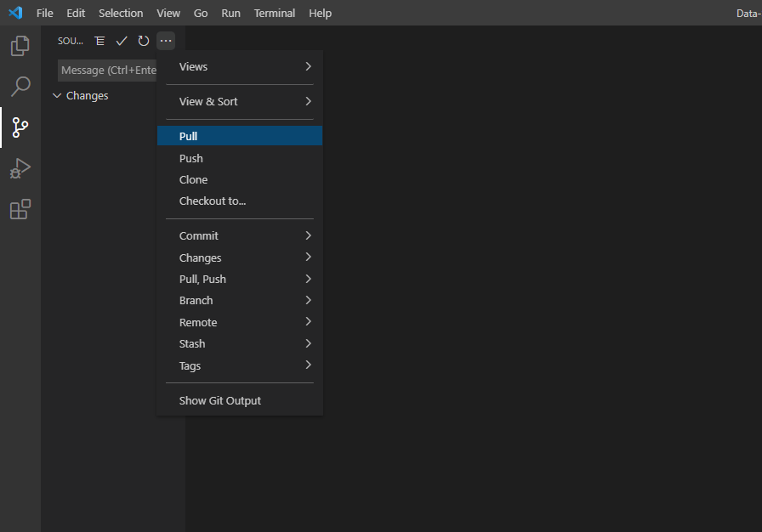Image resolution: width=762 pixels, height=532 pixels.
Task: Expand the Views submenu
Action: [240, 66]
